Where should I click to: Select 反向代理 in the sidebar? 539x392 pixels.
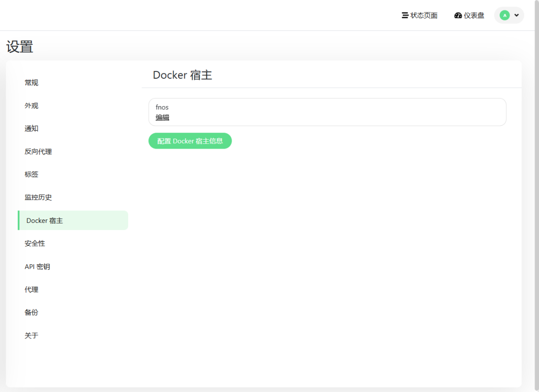[38, 152]
